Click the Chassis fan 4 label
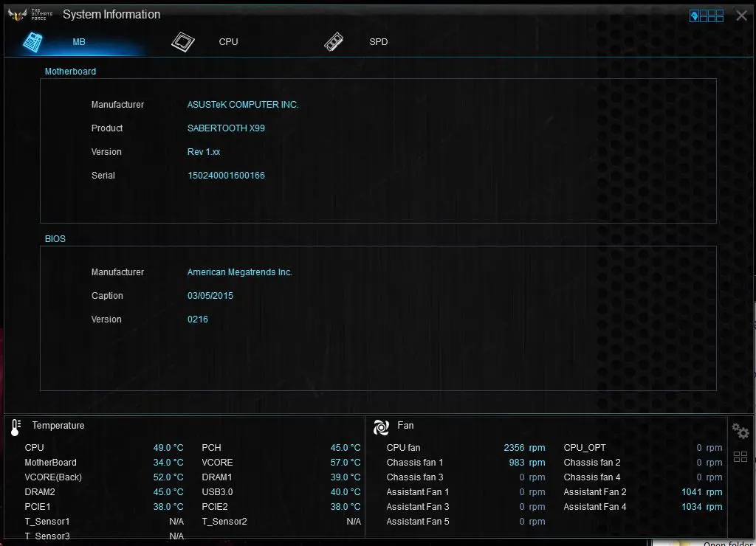This screenshot has height=546, width=756. point(592,477)
